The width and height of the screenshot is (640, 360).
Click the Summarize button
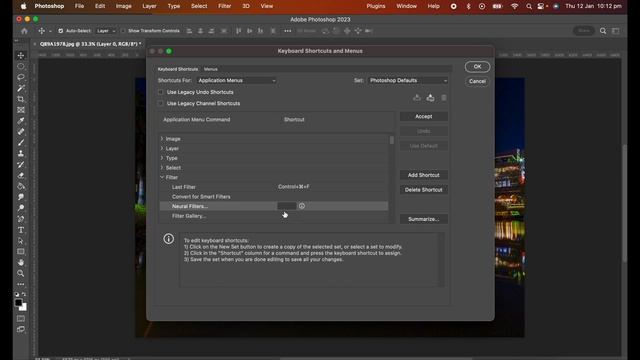click(x=424, y=219)
